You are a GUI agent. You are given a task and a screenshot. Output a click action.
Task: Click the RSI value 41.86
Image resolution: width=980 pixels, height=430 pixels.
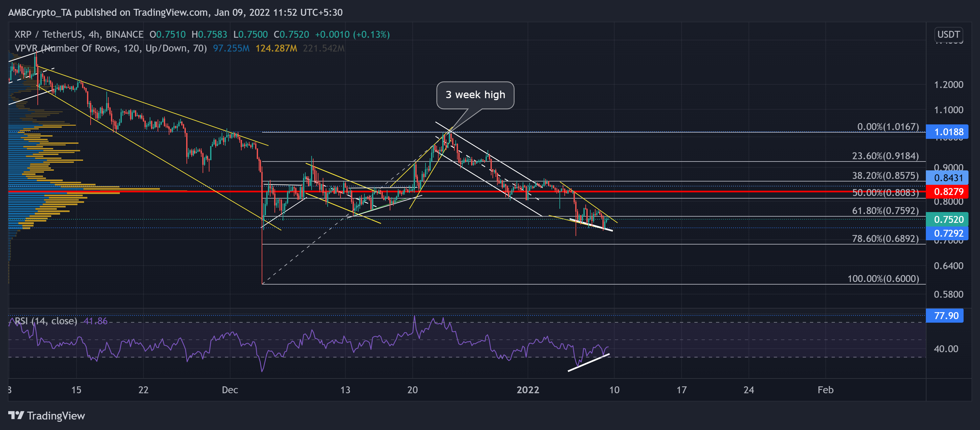(x=96, y=321)
